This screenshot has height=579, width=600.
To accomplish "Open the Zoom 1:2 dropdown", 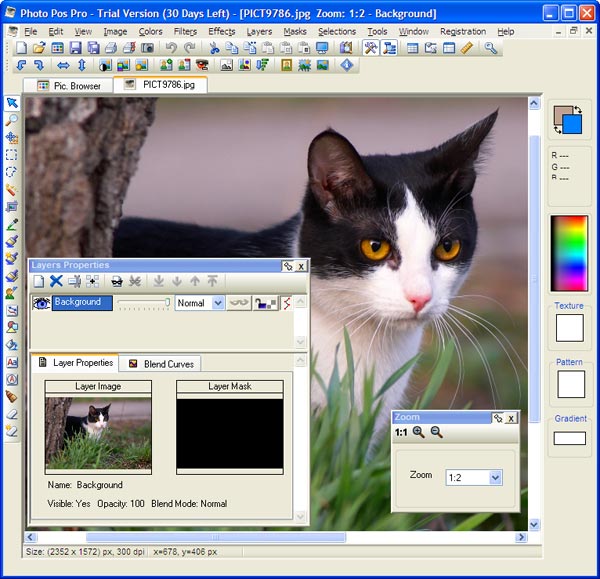I will pyautogui.click(x=495, y=478).
